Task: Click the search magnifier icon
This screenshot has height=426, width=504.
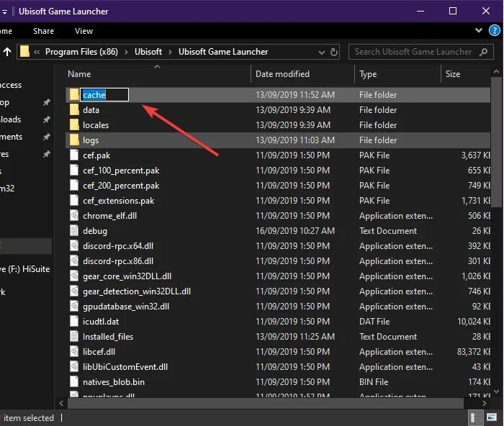Action: tap(483, 52)
